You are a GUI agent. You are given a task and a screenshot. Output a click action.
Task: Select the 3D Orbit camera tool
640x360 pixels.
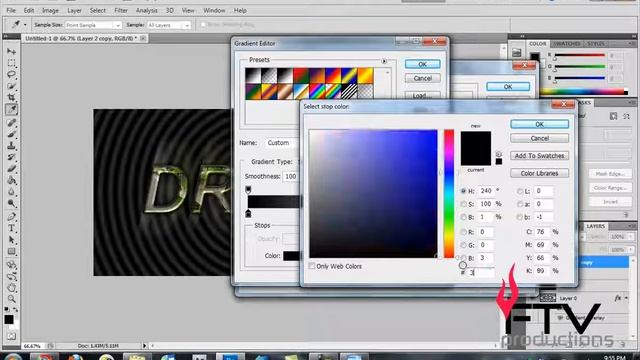coord(11,276)
